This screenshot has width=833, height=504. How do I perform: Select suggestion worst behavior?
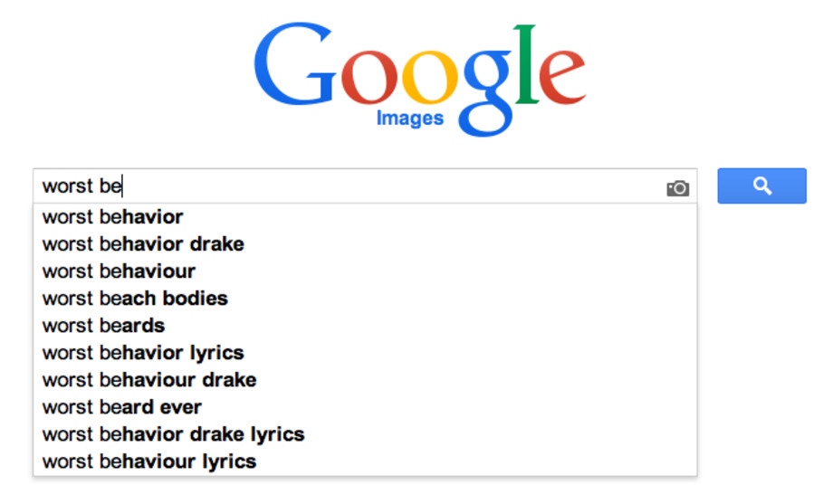(365, 216)
